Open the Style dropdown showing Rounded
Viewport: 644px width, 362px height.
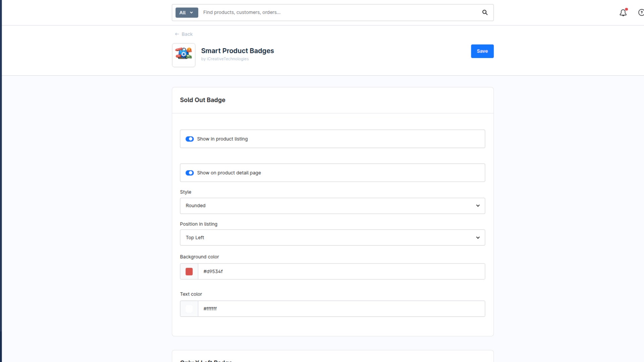pos(332,206)
